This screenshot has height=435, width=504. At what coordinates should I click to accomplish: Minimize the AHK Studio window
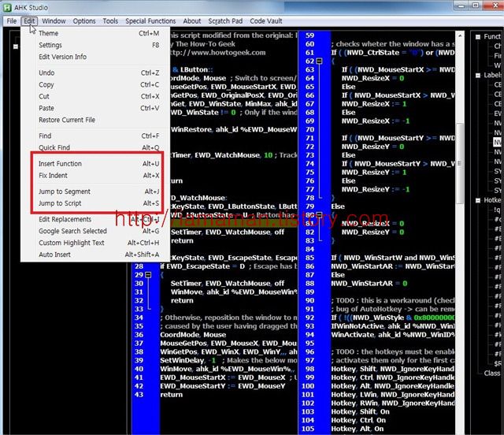click(461, 6)
